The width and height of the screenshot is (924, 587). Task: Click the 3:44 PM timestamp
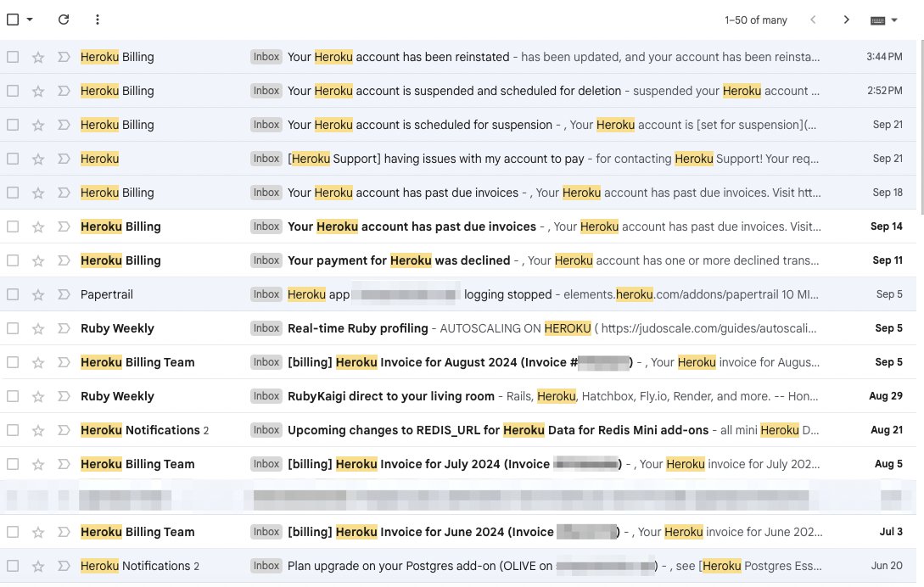pos(884,57)
